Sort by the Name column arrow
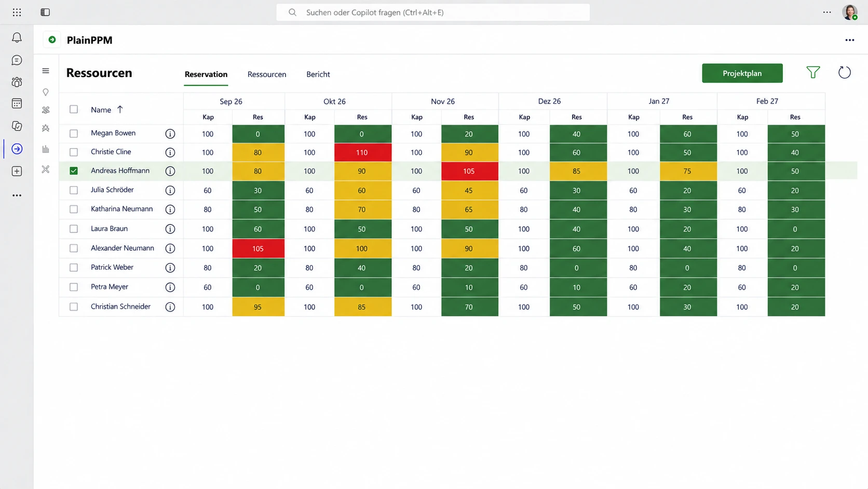 coord(120,109)
